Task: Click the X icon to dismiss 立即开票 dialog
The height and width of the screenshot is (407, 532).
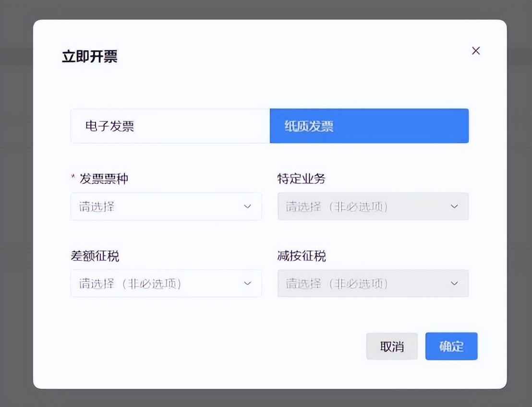Action: 476,50
